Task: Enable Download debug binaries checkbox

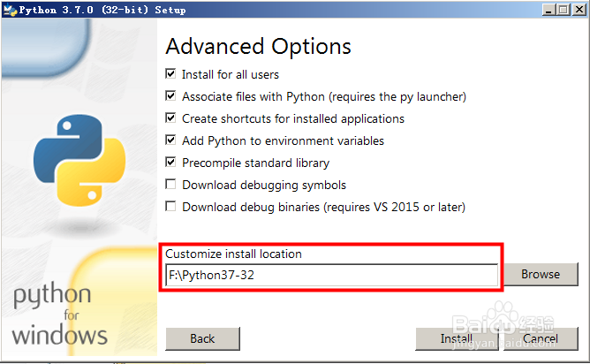Action: tap(170, 207)
